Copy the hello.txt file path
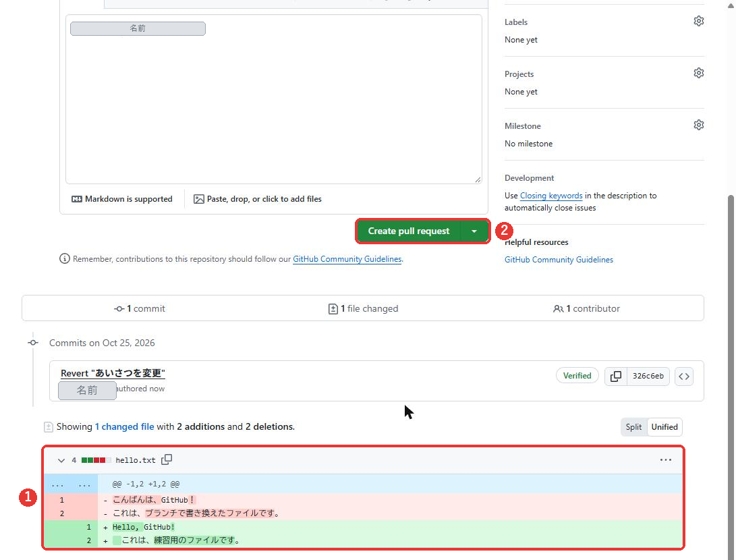This screenshot has width=736, height=560. tap(167, 459)
